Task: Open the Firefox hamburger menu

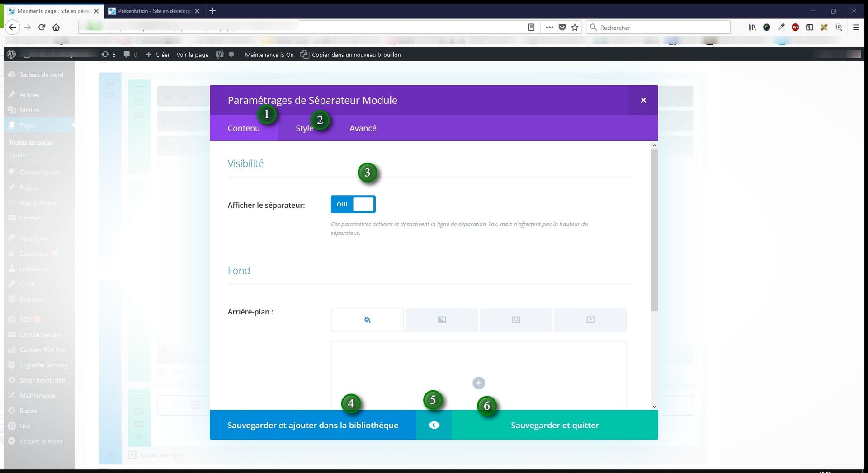Action: point(855,28)
